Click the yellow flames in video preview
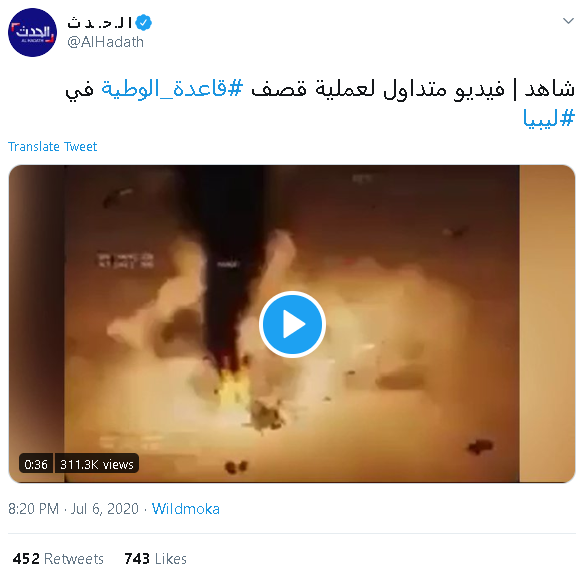 (x=233, y=388)
